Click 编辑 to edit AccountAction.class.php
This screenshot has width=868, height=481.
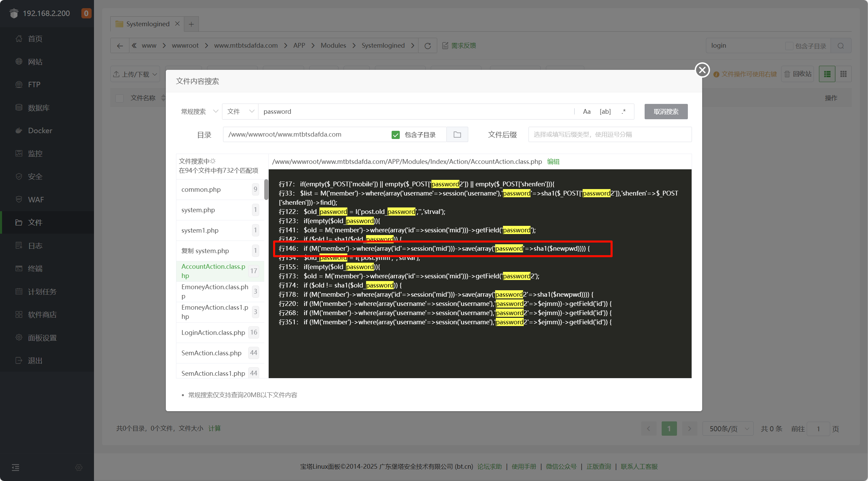pos(553,162)
